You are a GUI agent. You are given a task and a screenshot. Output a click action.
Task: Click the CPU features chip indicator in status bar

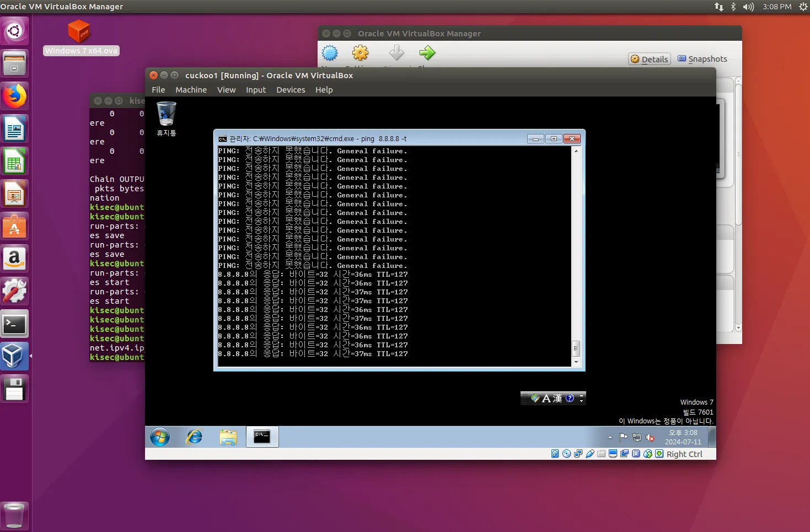(636, 454)
